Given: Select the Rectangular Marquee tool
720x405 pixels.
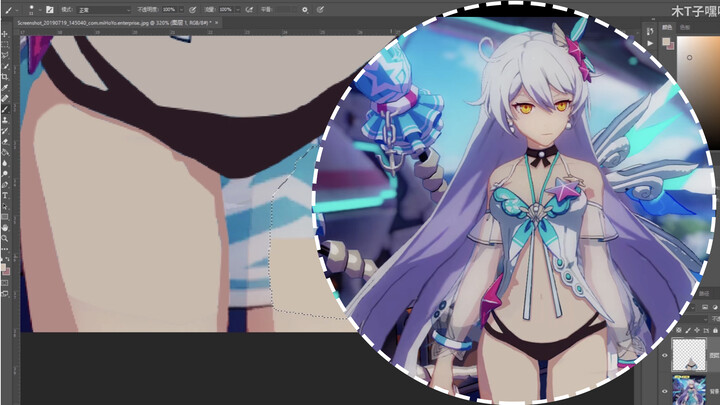Looking at the screenshot, I should pos(5,45).
